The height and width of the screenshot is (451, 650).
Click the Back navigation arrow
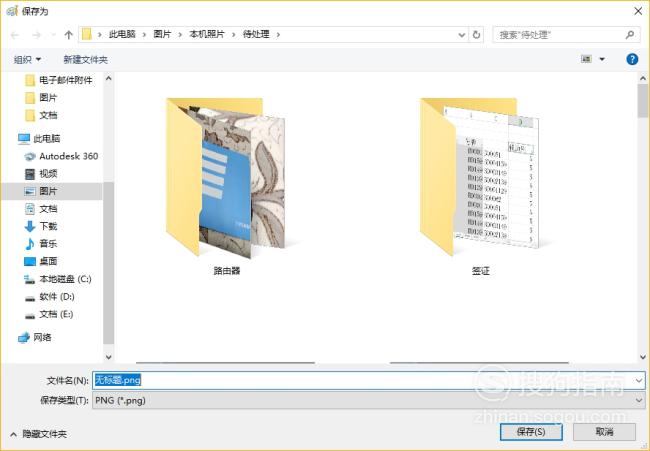click(x=15, y=35)
